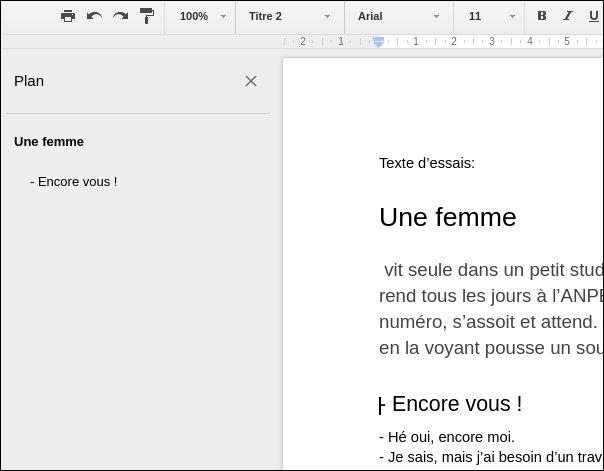Screen dimensions: 604x471
Task: Click the 'Encore vous !' heading in document
Action: (x=457, y=404)
